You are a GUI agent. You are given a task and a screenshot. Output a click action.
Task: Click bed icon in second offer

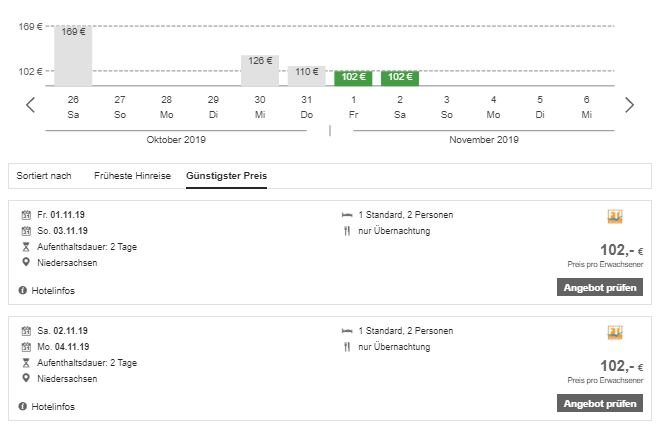346,331
